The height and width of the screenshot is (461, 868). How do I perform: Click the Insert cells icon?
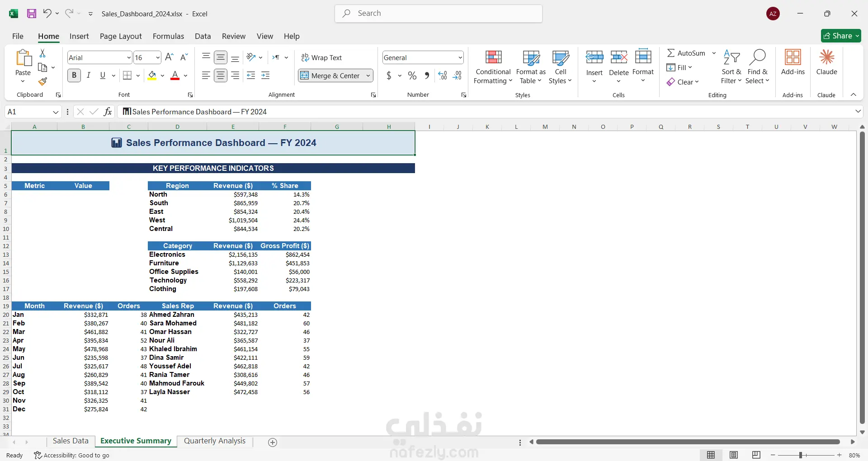click(x=594, y=57)
